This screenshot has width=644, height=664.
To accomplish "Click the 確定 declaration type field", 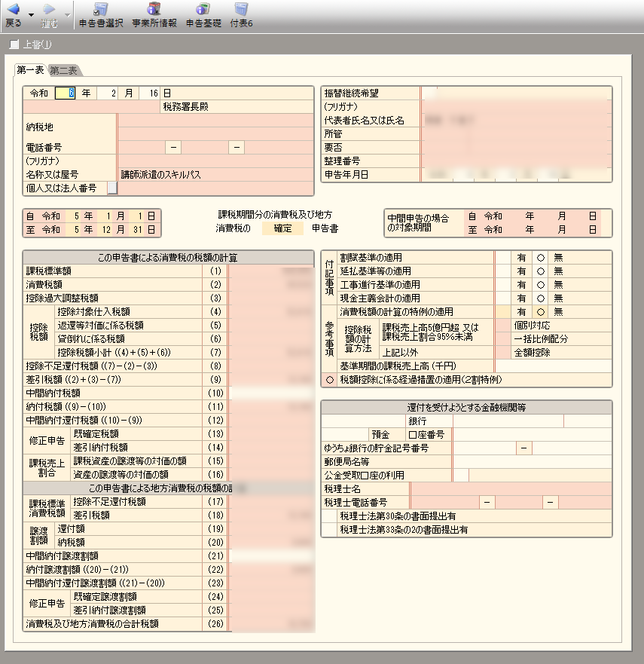I will 282,228.
